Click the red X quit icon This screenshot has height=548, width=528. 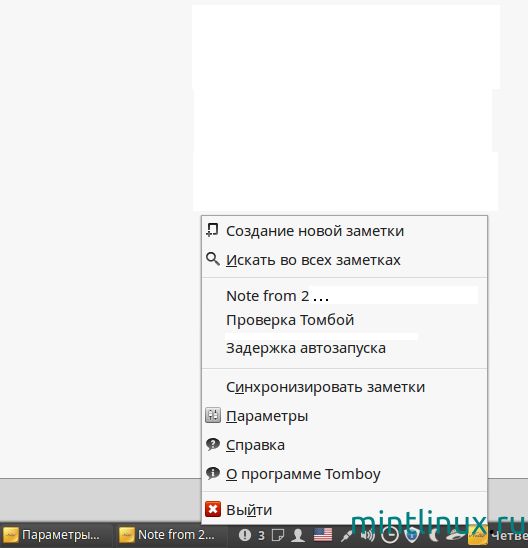[212, 509]
